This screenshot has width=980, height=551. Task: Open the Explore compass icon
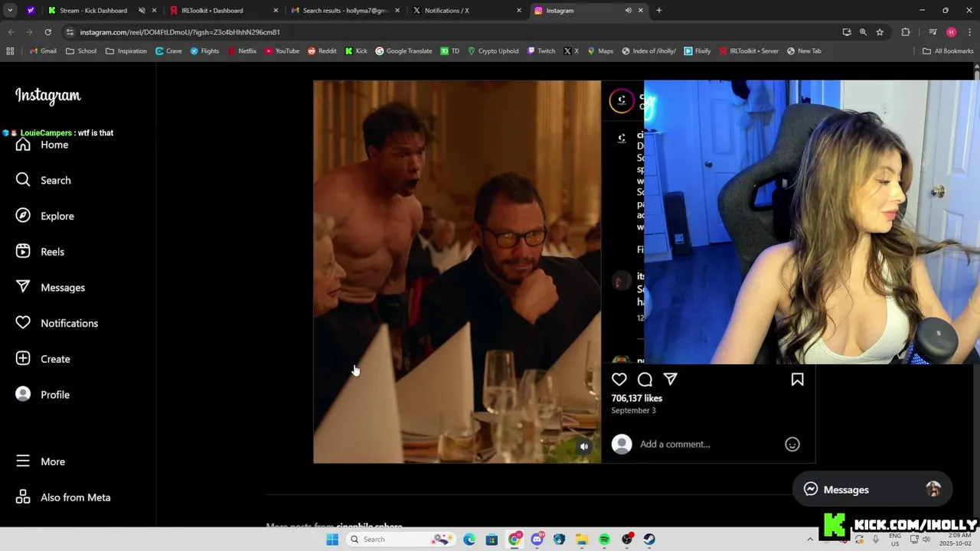[23, 216]
